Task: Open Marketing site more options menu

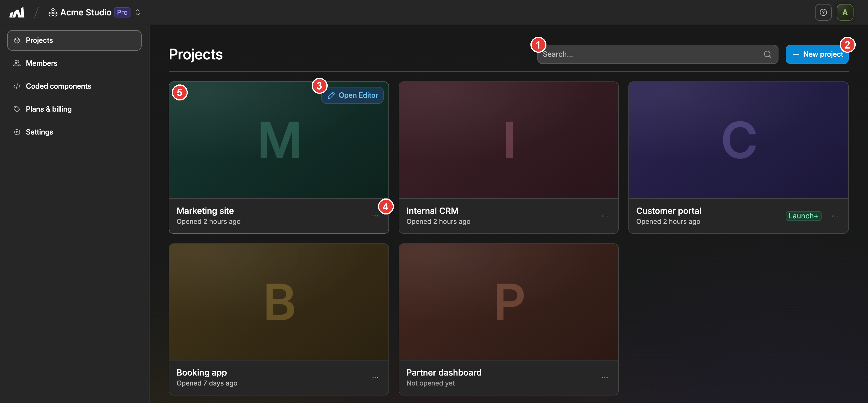Action: click(x=375, y=216)
